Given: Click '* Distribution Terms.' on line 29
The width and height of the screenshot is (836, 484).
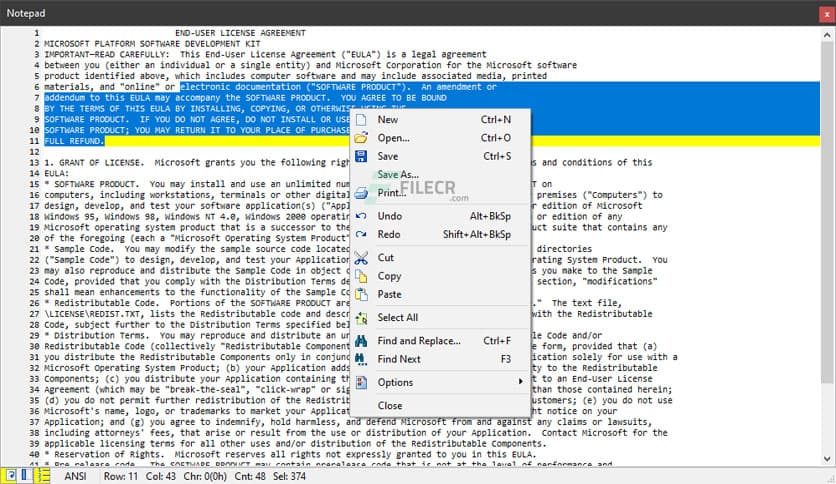Looking at the screenshot, I should (97, 335).
